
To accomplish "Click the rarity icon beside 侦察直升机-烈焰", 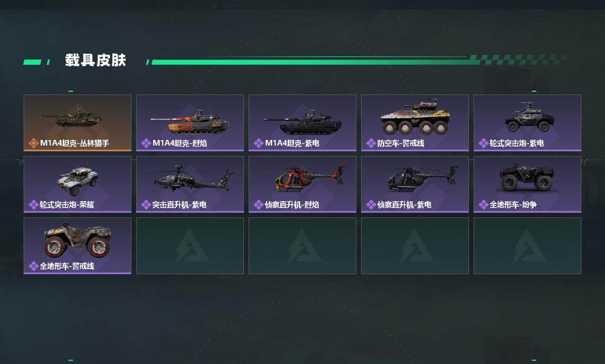I will tap(259, 205).
